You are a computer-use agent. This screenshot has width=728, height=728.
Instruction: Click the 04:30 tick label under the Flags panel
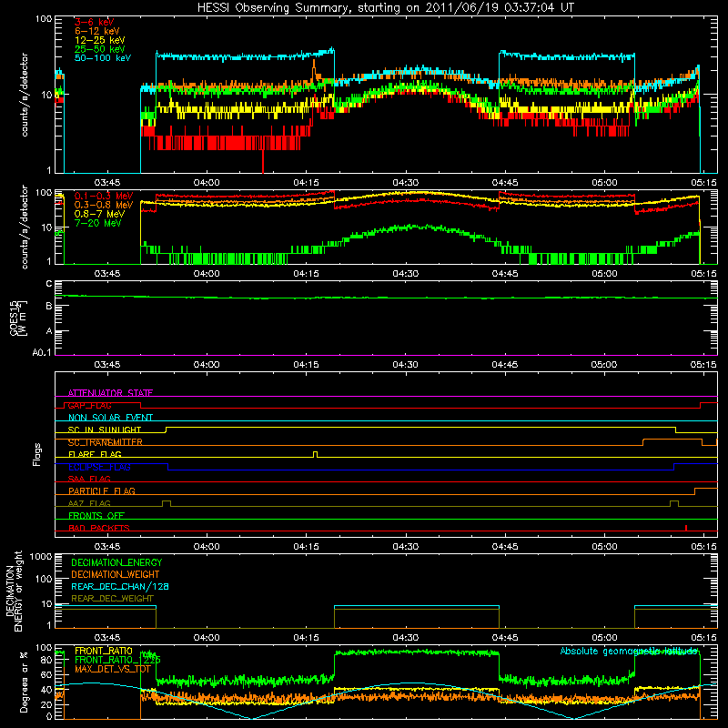click(x=405, y=547)
